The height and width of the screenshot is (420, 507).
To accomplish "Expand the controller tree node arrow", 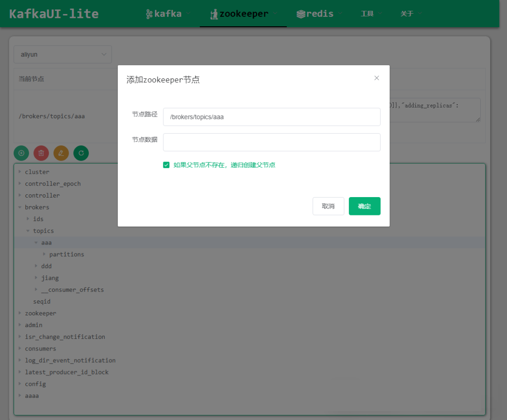I will click(20, 195).
